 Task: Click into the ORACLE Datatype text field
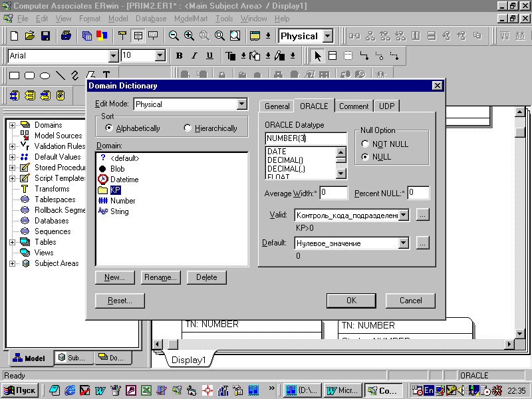coord(305,138)
